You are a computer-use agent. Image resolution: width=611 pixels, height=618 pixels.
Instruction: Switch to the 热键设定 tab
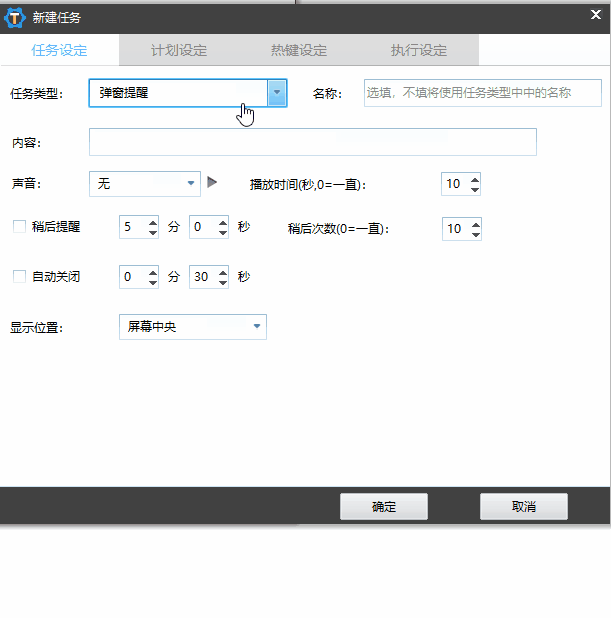(x=299, y=50)
